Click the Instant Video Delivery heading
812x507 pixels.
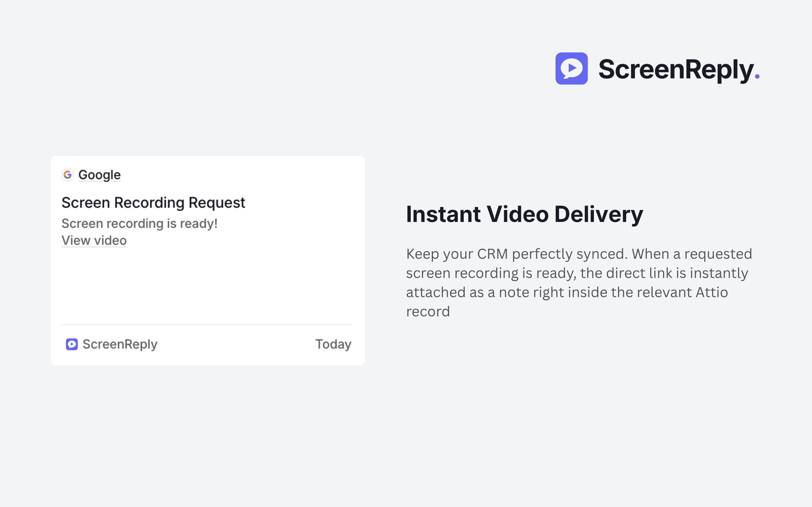524,214
